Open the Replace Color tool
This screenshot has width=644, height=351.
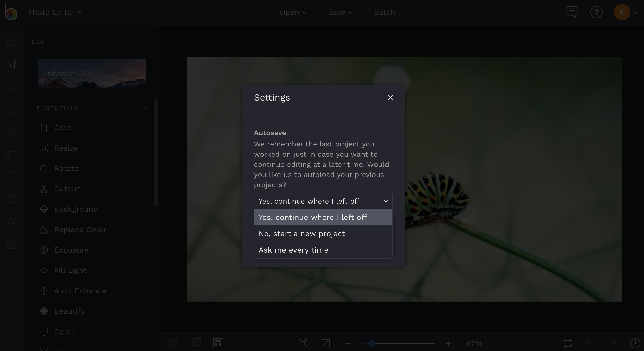pos(73,230)
